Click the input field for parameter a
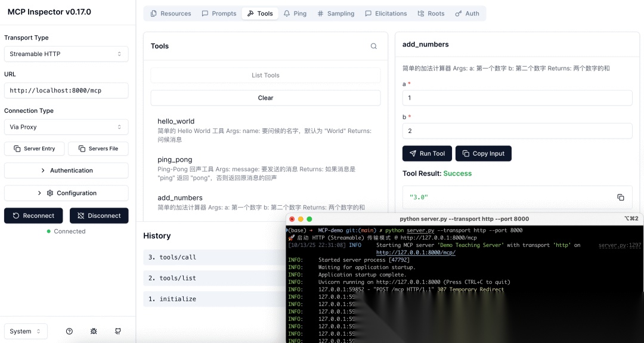 coord(517,98)
